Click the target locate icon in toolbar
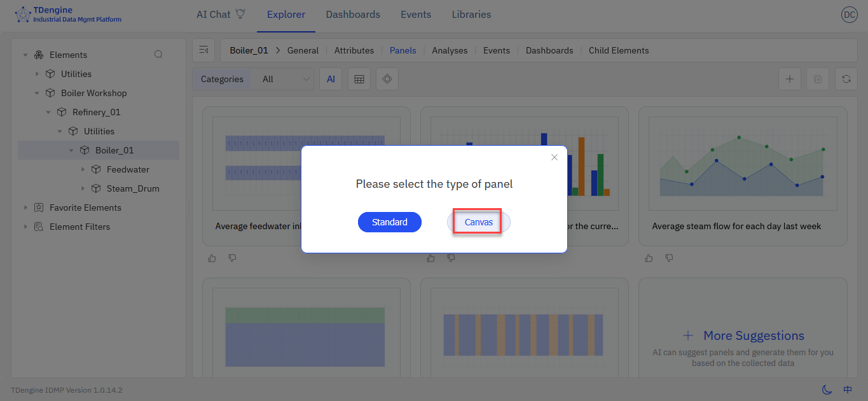868x401 pixels. pos(387,79)
